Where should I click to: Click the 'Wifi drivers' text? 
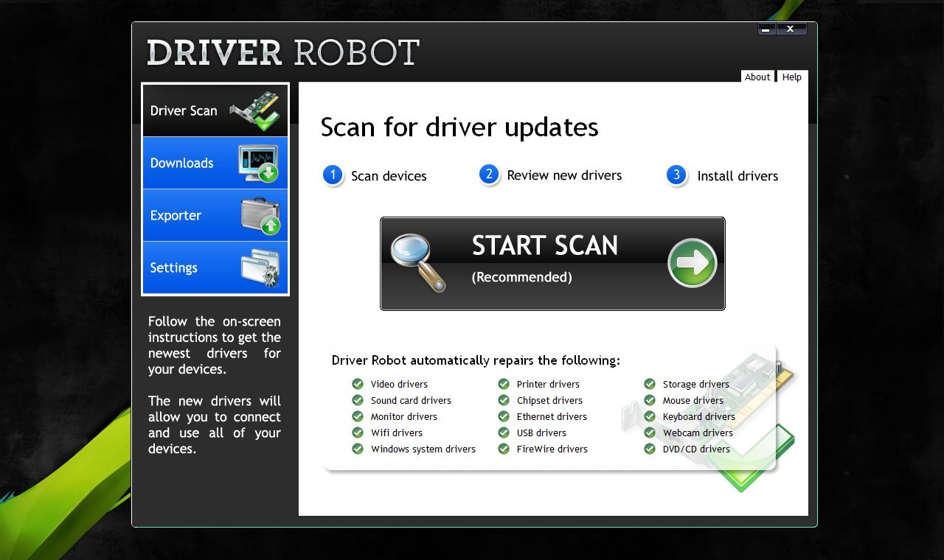[397, 433]
